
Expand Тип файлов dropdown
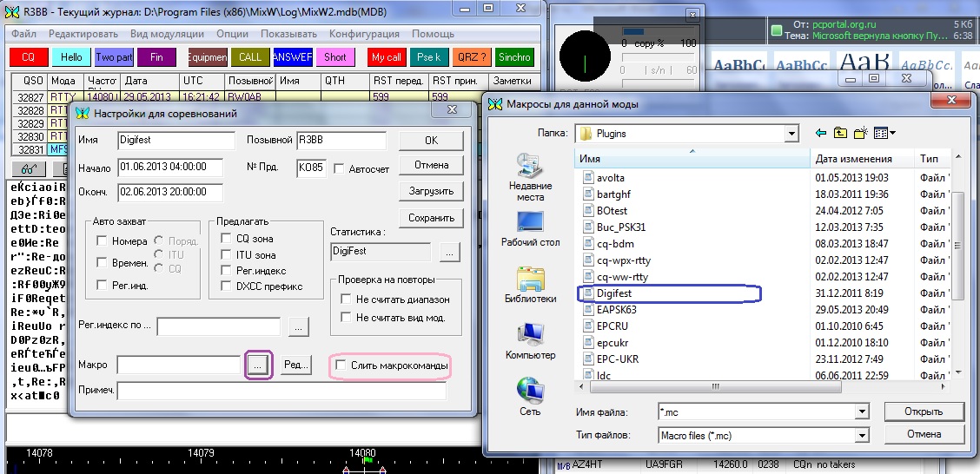[862, 434]
